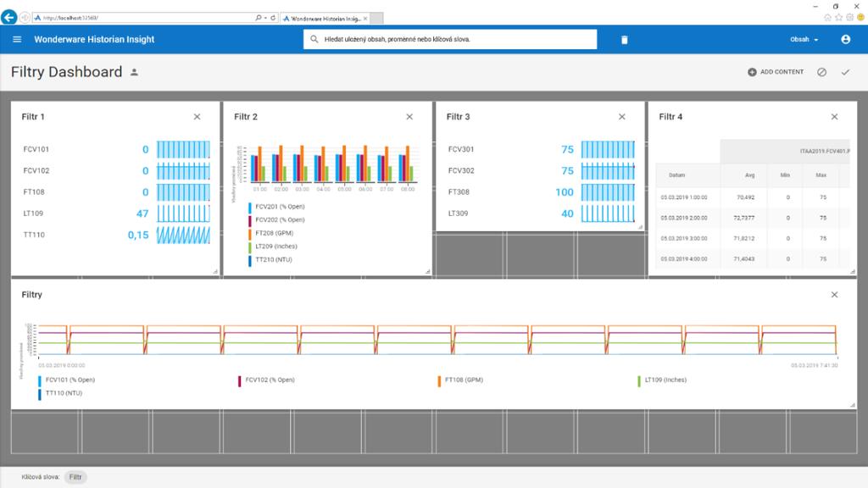
Task: Close the Wonderware Historian browser tab
Action: 365,19
